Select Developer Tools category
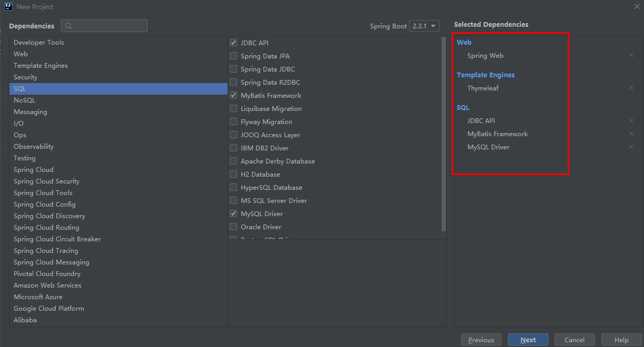This screenshot has width=644, height=347. 118,42
